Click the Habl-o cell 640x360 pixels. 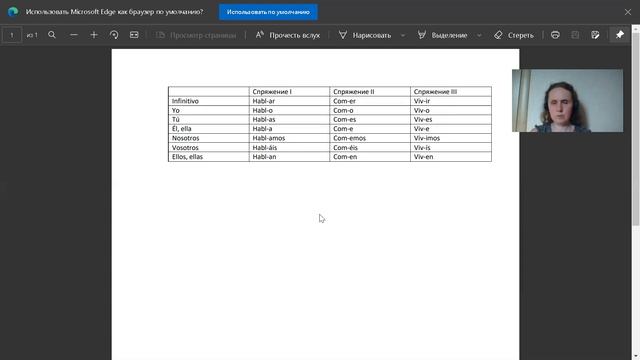[x=289, y=110]
